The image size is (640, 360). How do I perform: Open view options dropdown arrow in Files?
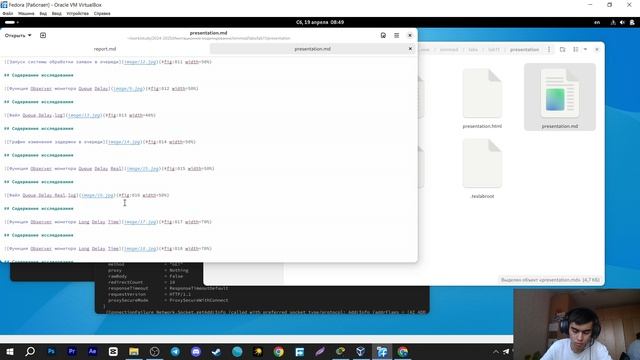[585, 49]
